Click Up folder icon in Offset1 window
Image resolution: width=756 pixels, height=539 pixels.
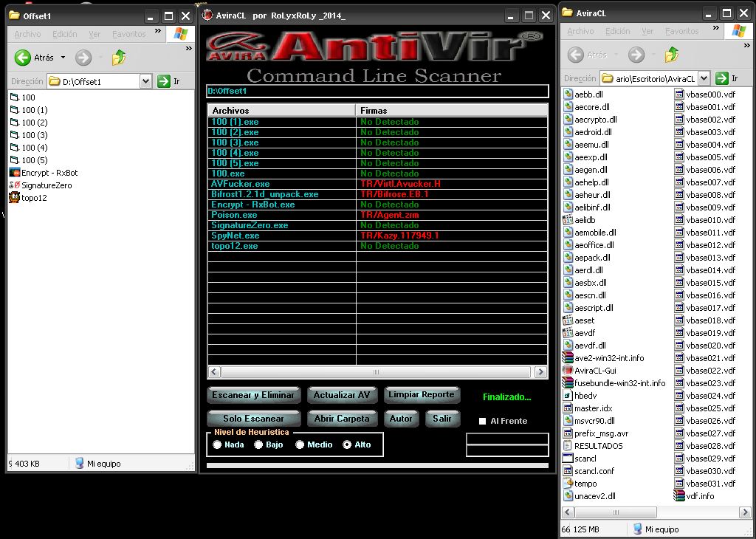point(119,58)
